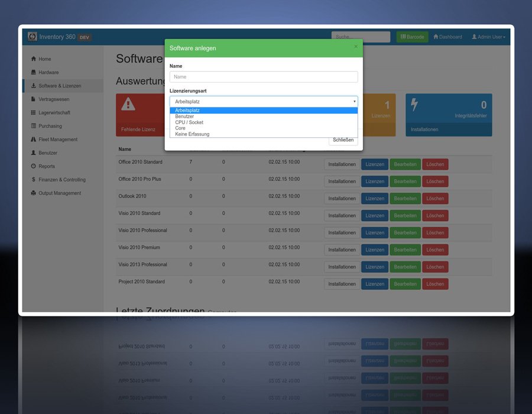Click the Vertragswesen document icon
532x414 pixels.
coord(33,99)
